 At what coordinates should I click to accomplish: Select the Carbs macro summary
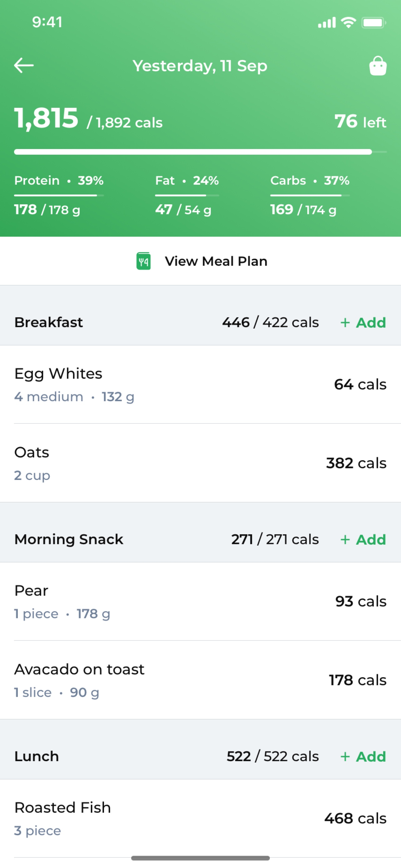(310, 195)
